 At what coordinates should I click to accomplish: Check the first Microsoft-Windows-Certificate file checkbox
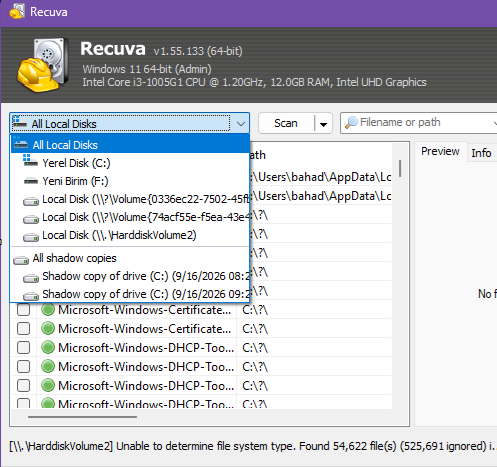coord(23,310)
